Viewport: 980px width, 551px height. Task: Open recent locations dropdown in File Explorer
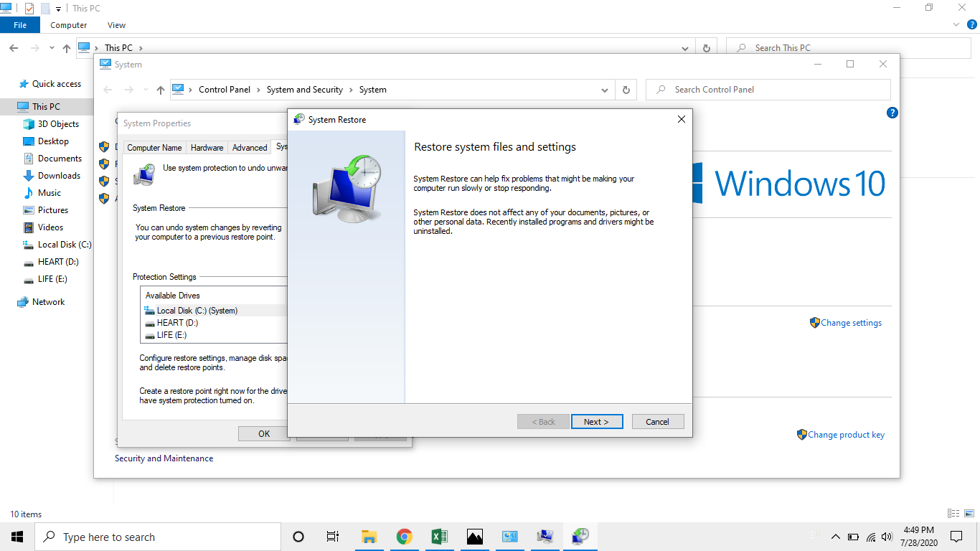pyautogui.click(x=52, y=48)
